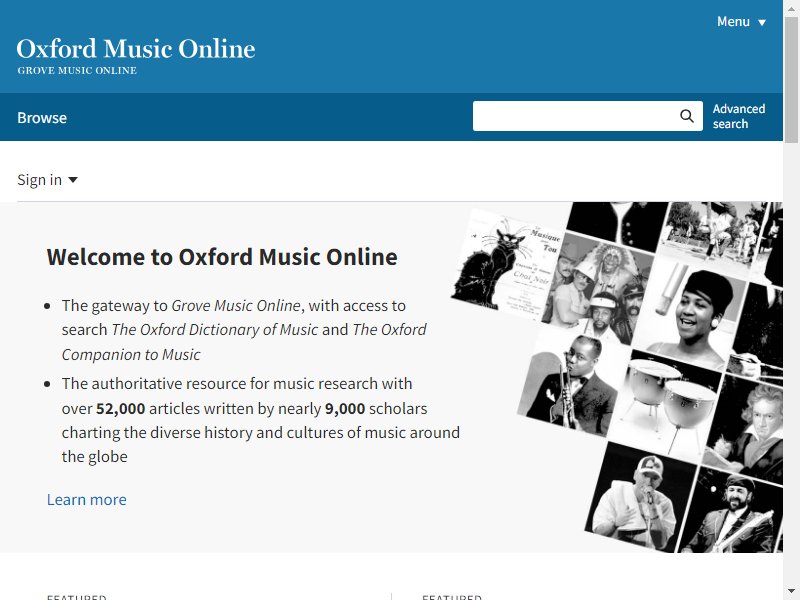Click the black cat poster thumbnail
This screenshot has width=800, height=600.
click(508, 263)
